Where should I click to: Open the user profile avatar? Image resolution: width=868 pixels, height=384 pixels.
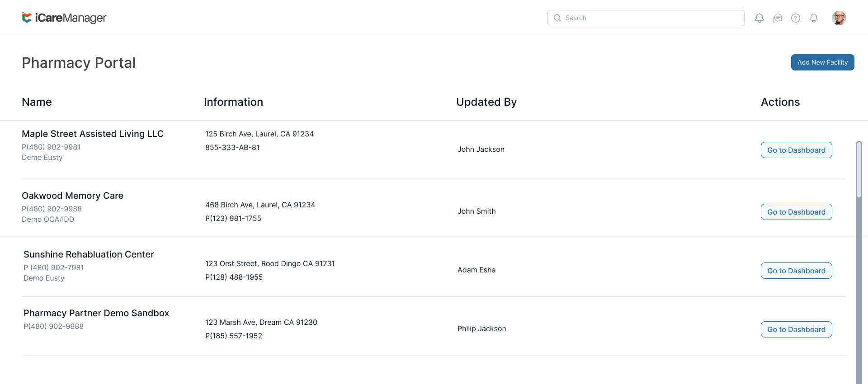839,18
